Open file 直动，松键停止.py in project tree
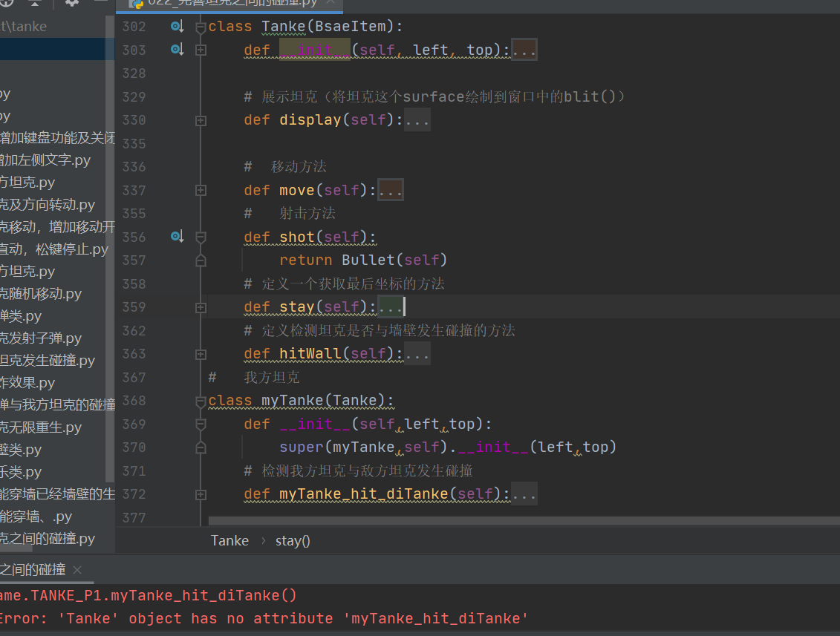Screen dimensions: 840x636 pos(53,249)
